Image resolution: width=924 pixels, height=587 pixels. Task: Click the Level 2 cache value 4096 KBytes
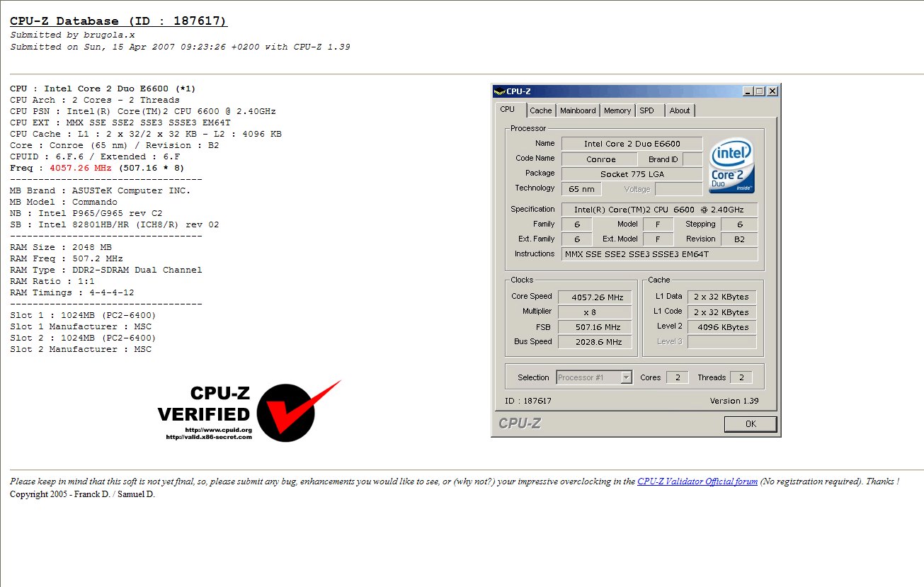(721, 327)
